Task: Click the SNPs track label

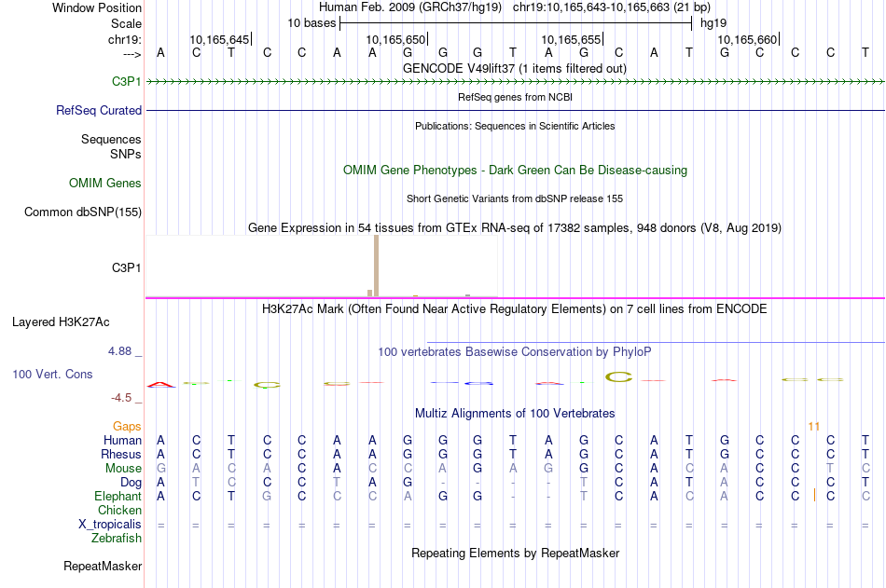Action: (x=126, y=154)
